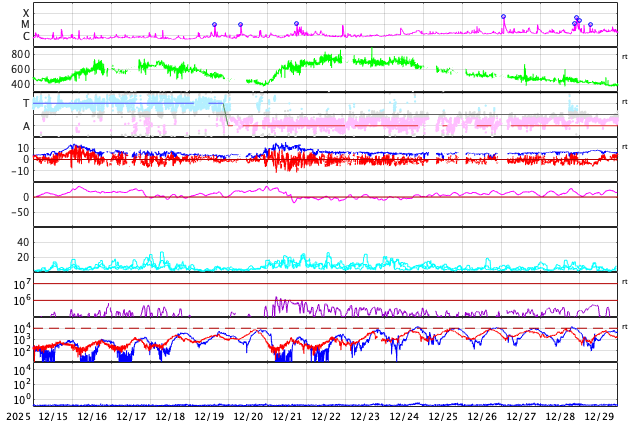Image resolution: width=634 pixels, height=424 pixels.
Task: Click the flare marker near 12/26
Action: coord(503,17)
